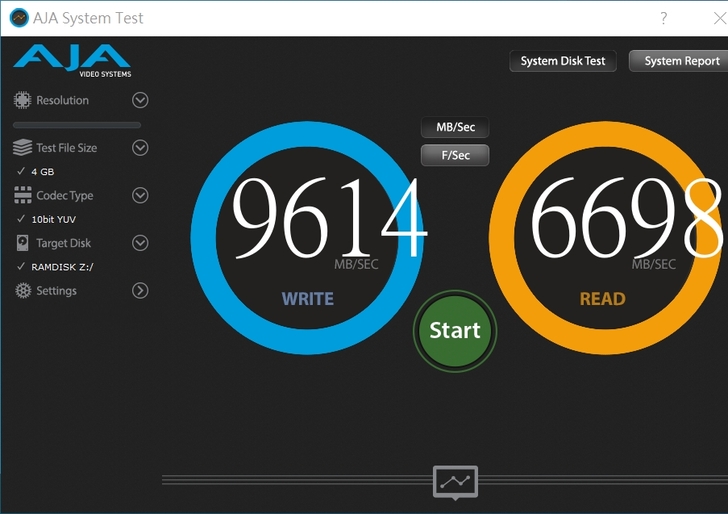Click the AJA System Test title bar icon
The height and width of the screenshot is (514, 728).
tap(19, 18)
